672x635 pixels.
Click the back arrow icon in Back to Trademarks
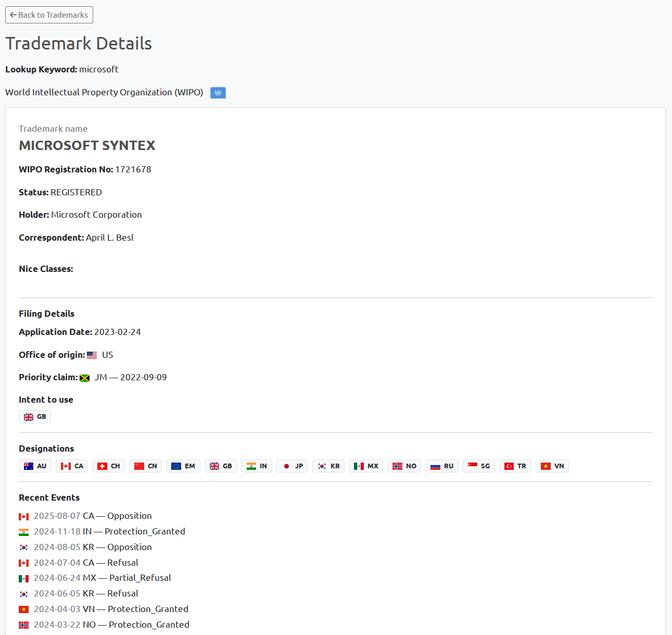(x=12, y=15)
